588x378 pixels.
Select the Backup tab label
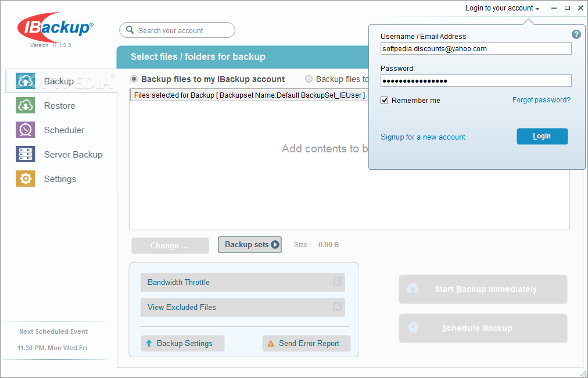point(59,81)
